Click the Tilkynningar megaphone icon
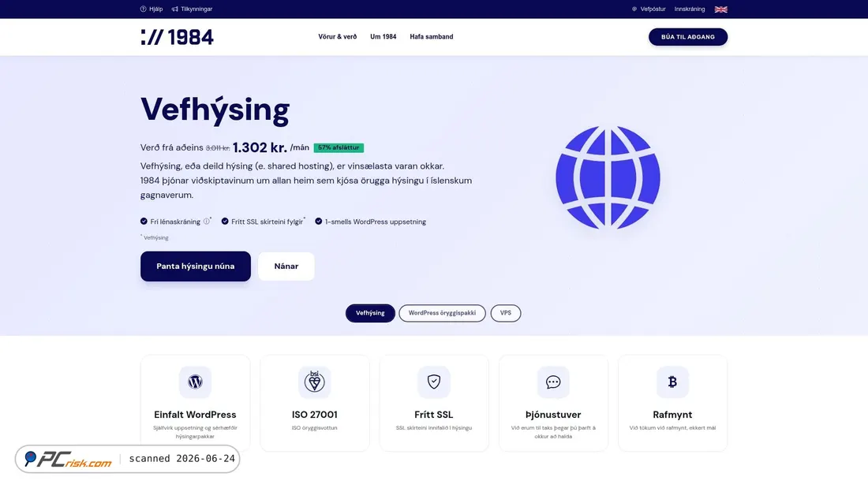This screenshot has height=488, width=868. tap(175, 9)
